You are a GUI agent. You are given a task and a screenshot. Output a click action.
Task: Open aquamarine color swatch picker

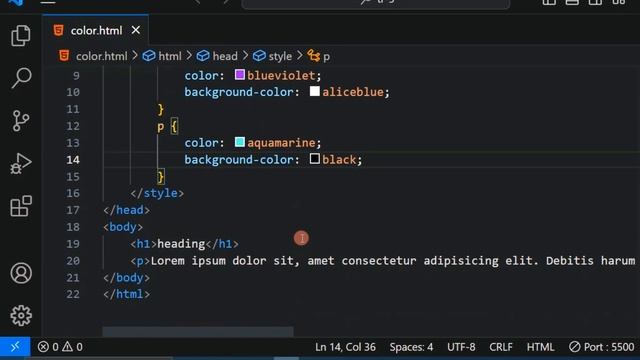pyautogui.click(x=240, y=142)
